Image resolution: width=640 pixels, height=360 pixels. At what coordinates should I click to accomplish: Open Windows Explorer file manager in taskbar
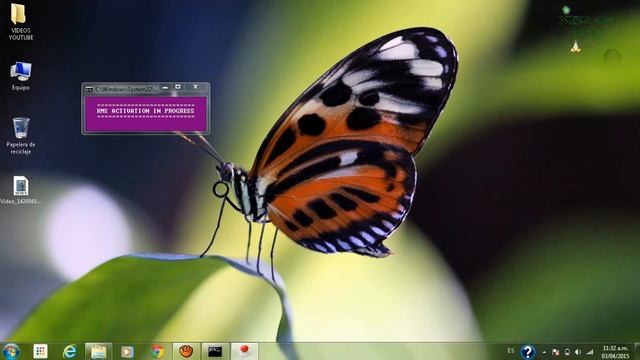(98, 351)
